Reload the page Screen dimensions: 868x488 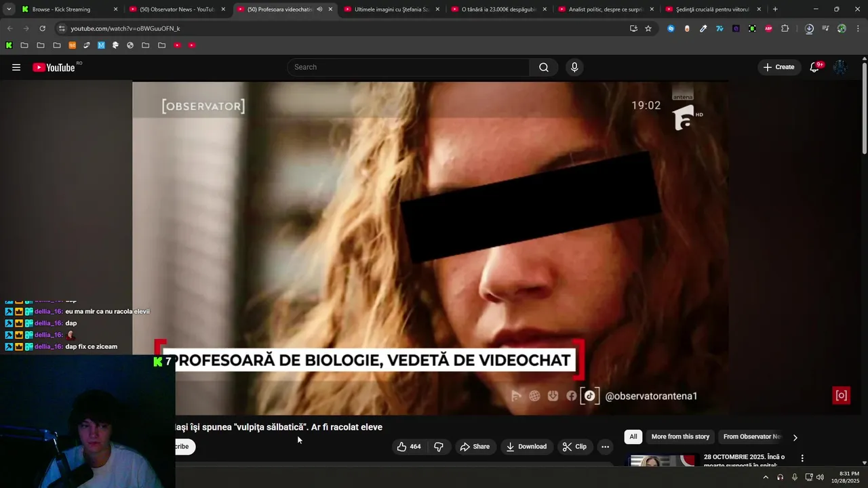tap(42, 28)
